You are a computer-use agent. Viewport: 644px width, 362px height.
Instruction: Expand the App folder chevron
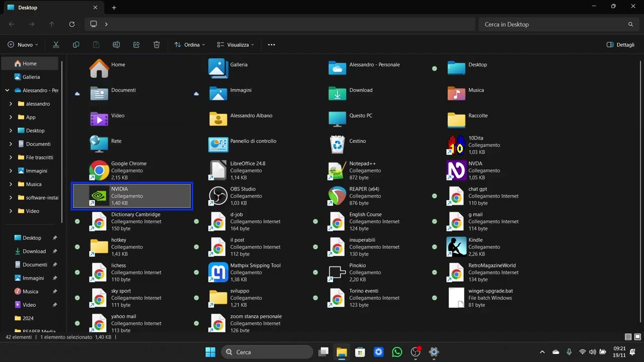pos(11,117)
